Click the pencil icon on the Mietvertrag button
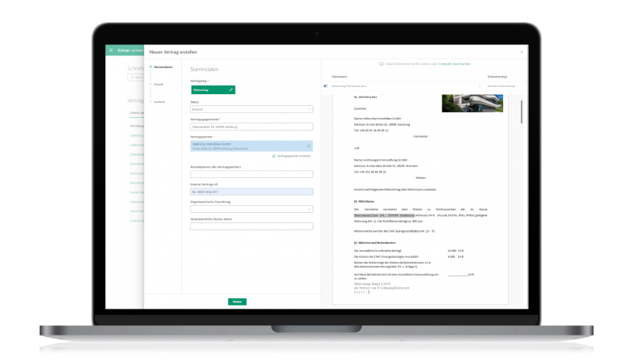Viewport: 633px width, 364px height. (x=231, y=91)
